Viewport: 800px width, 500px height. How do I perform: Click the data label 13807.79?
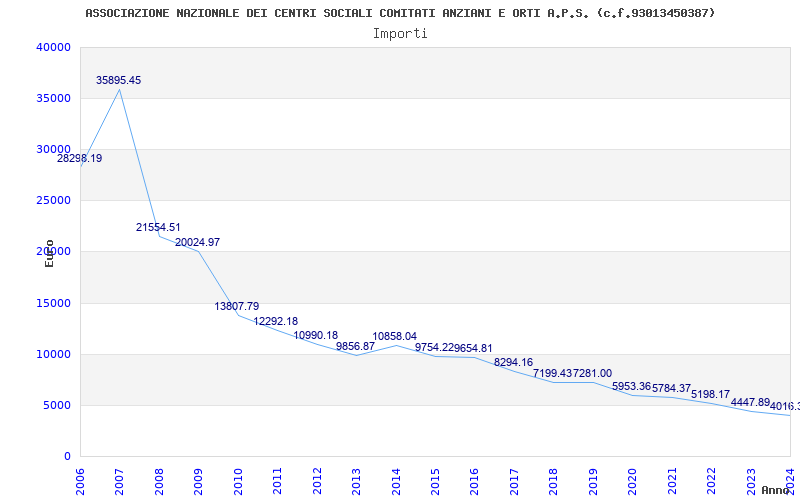click(x=237, y=306)
